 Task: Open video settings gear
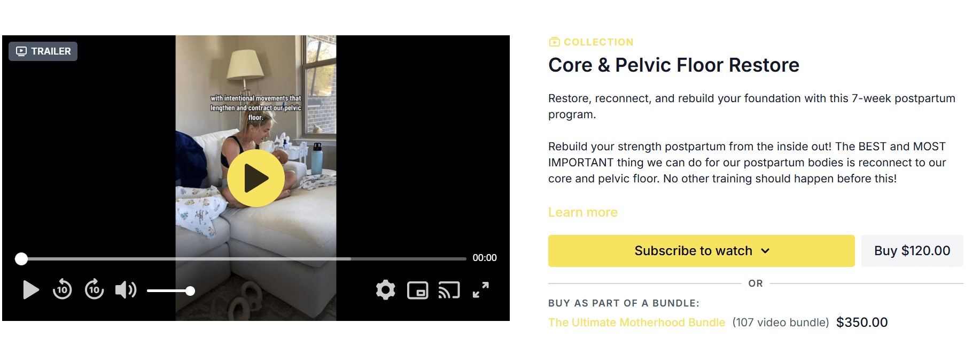(385, 290)
